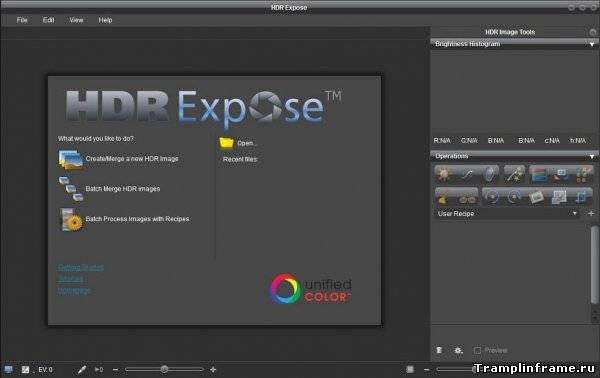The width and height of the screenshot is (600, 378).
Task: Click the plus button next to User Recipe
Action: [591, 213]
